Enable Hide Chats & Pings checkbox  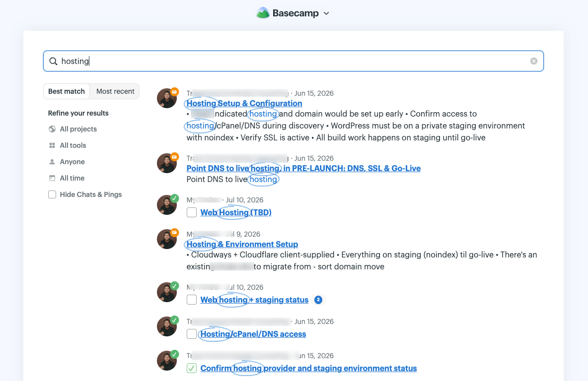(52, 194)
